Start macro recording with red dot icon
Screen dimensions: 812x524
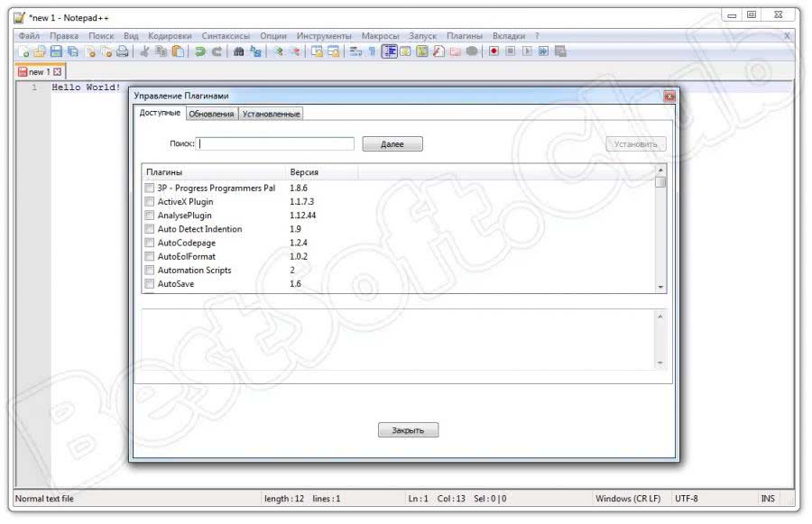click(x=494, y=51)
